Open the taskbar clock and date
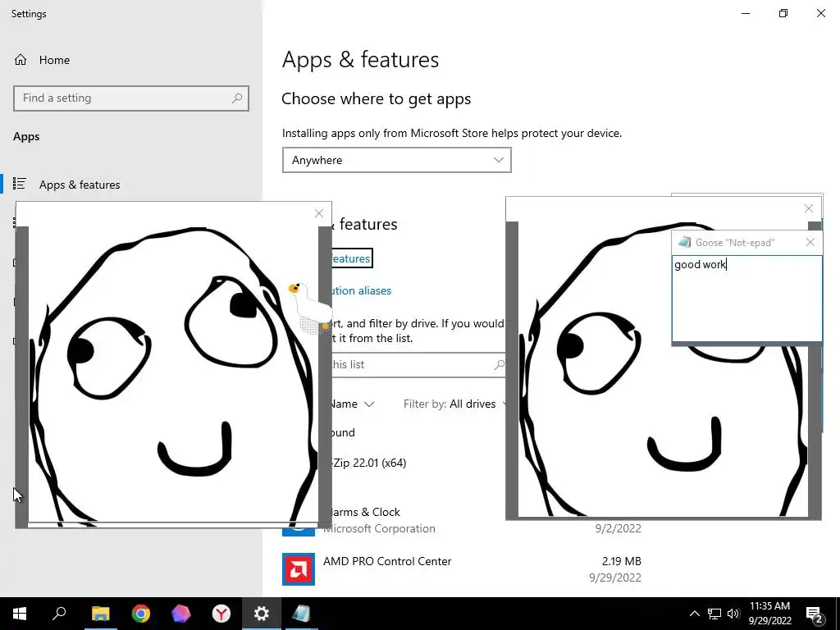 click(769, 614)
